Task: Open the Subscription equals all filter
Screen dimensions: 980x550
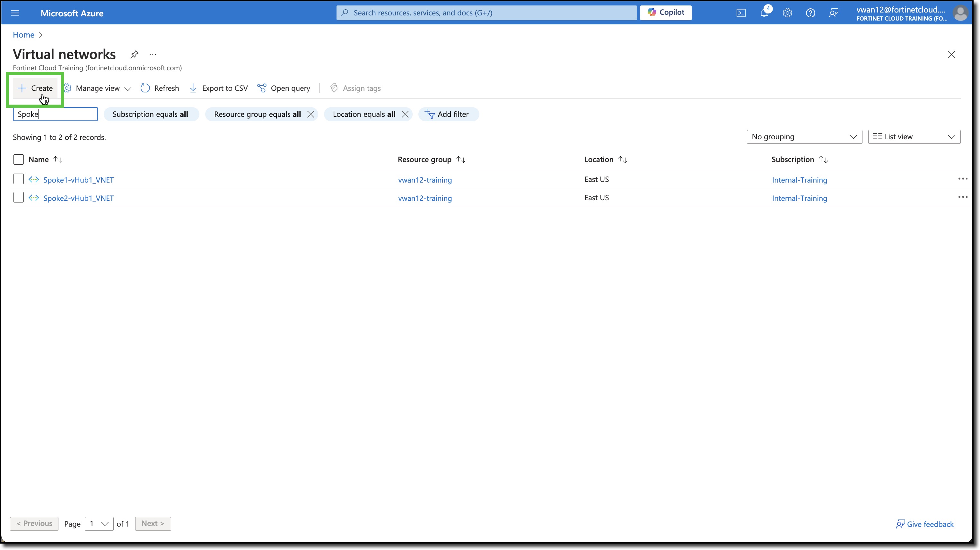Action: (151, 114)
